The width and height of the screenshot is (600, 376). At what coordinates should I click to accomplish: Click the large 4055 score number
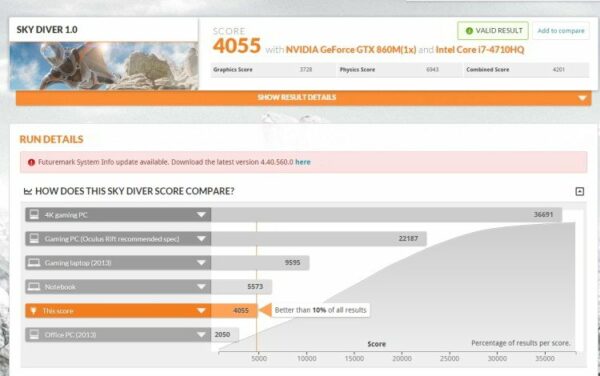(236, 46)
